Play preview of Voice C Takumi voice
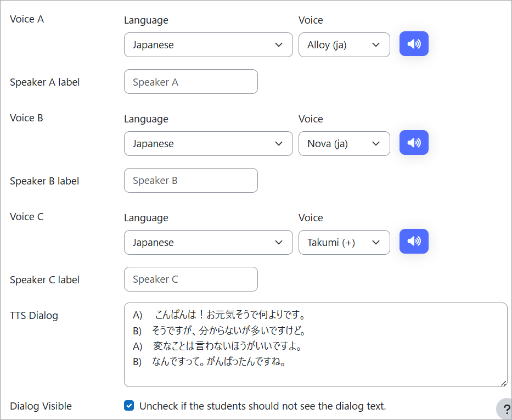 point(414,242)
